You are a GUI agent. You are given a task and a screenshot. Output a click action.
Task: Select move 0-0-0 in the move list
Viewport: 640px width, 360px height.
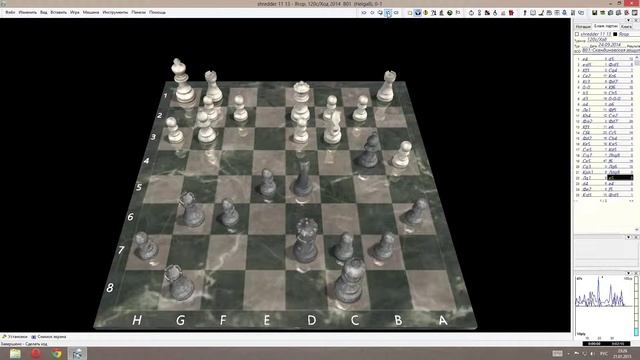(x=614, y=98)
